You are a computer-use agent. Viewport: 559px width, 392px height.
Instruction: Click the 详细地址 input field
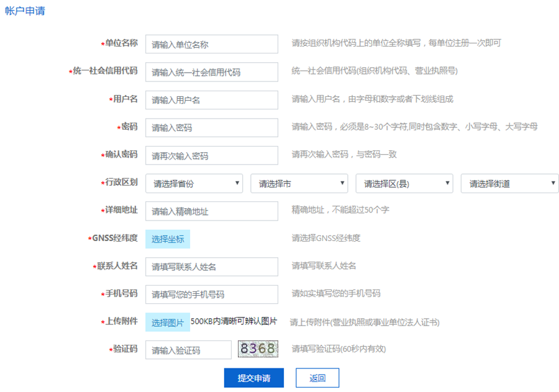click(x=211, y=211)
